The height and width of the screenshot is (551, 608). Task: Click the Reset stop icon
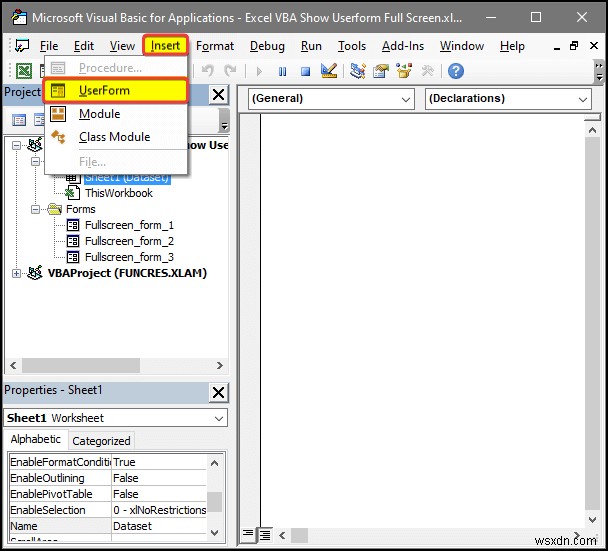306,71
